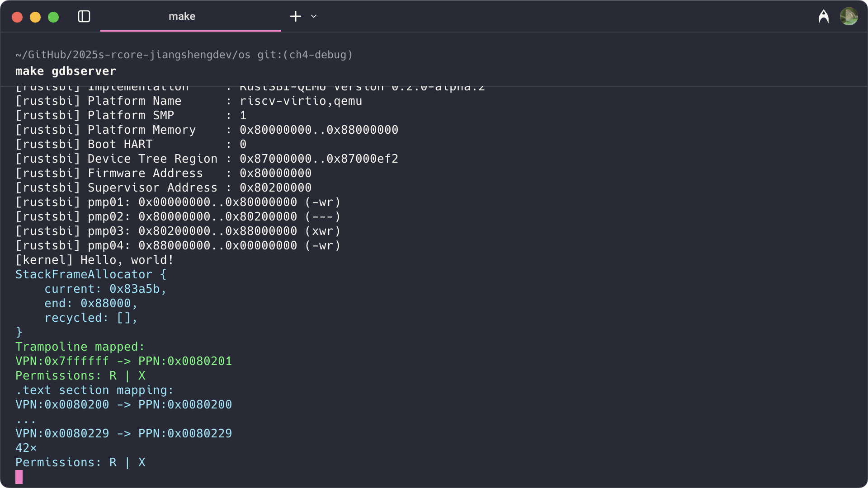Image resolution: width=868 pixels, height=488 pixels.
Task: Click the .text section mapping line
Action: click(x=94, y=390)
